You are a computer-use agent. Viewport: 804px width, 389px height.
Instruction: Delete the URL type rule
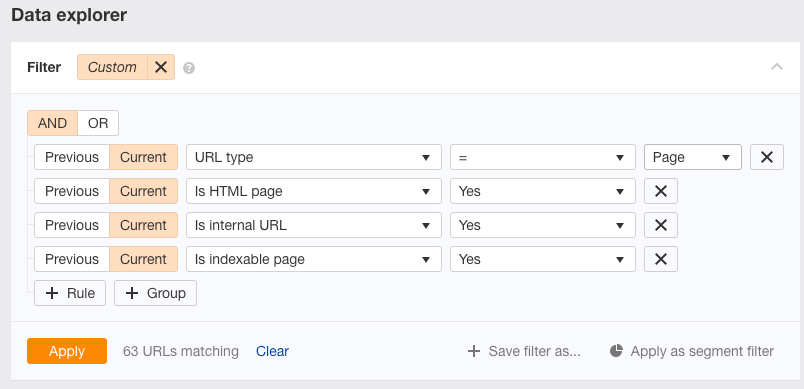click(767, 157)
